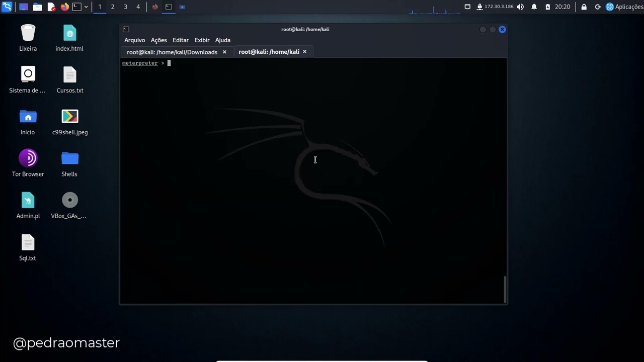This screenshot has height=362, width=644.
Task: Click the log out session icon
Action: 598,7
